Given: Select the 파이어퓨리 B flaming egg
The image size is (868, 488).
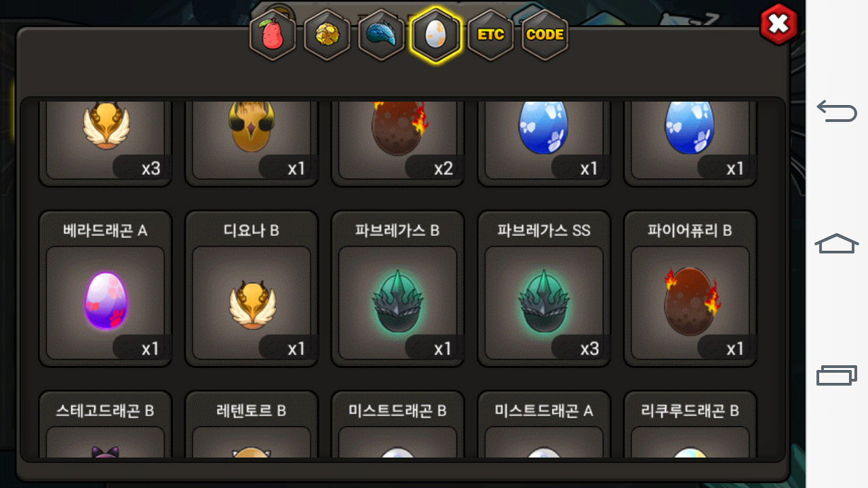Looking at the screenshot, I should coord(690,289).
